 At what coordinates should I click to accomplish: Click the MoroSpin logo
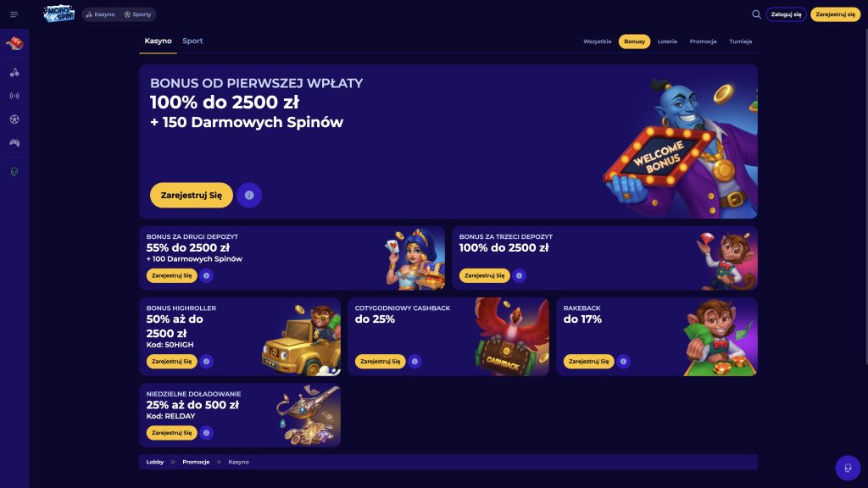pos(59,14)
